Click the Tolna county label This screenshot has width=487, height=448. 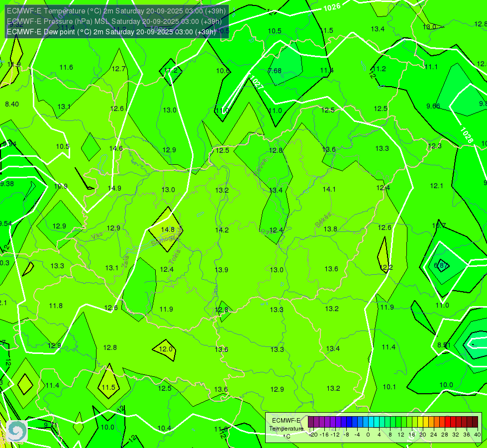[175, 256]
